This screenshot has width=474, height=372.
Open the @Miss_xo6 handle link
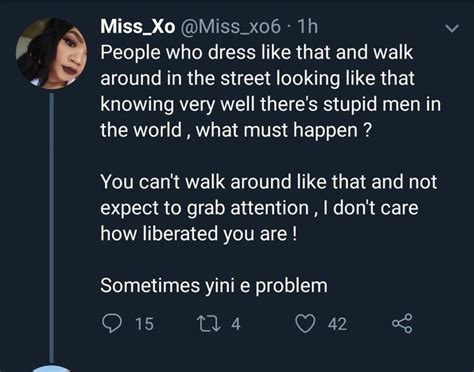(x=231, y=26)
